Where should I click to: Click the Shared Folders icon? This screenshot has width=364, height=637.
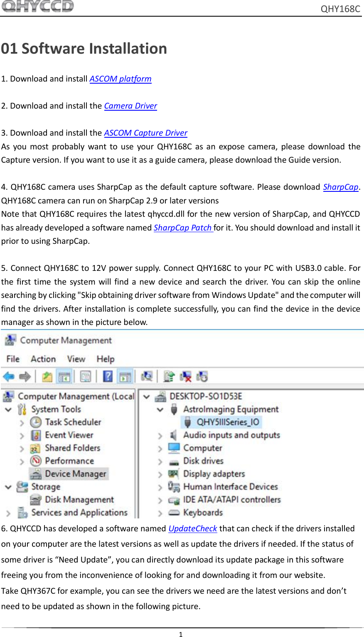(x=36, y=449)
